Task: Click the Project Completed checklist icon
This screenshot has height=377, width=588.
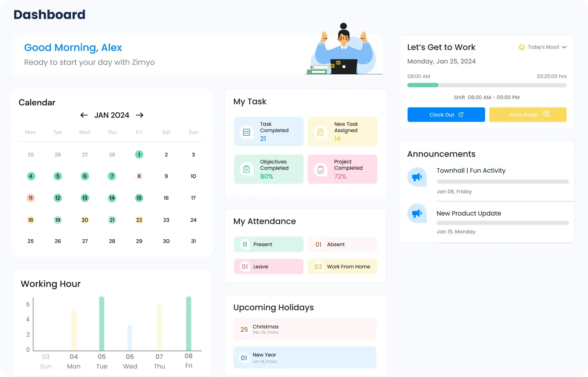Action: click(320, 170)
